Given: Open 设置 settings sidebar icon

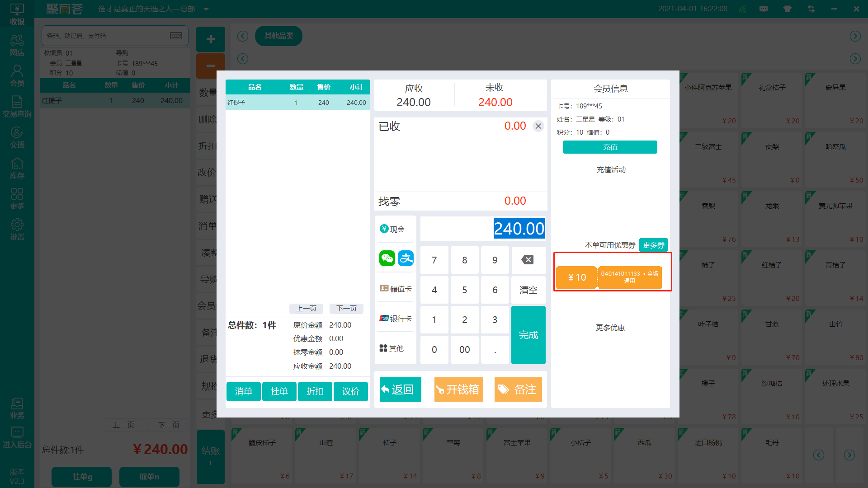Looking at the screenshot, I should tap(17, 230).
